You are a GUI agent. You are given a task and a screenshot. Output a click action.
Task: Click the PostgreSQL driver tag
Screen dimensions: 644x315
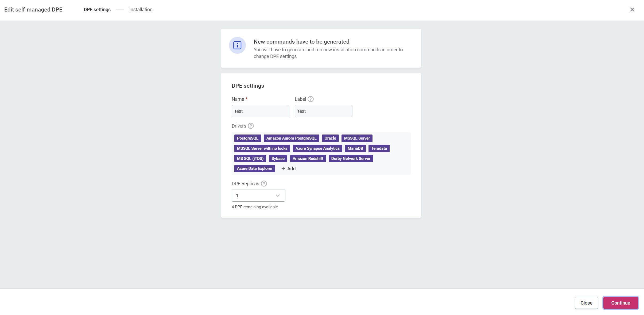coord(247,138)
